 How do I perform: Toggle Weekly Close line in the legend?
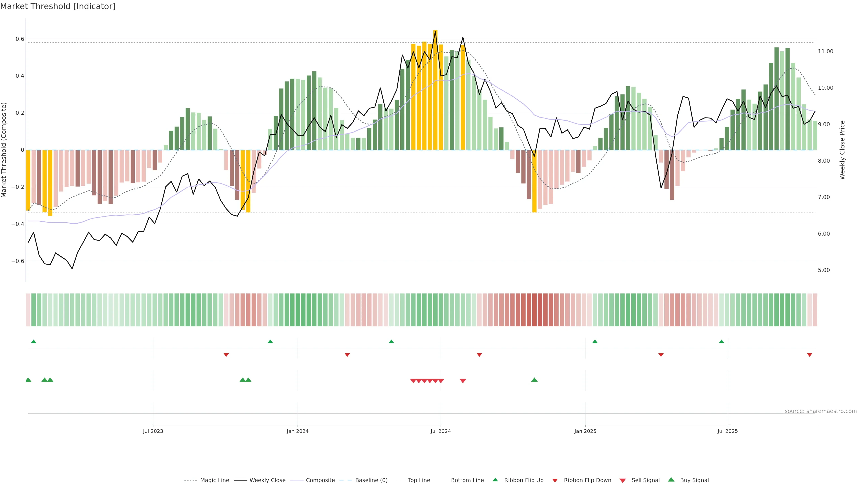(x=267, y=480)
